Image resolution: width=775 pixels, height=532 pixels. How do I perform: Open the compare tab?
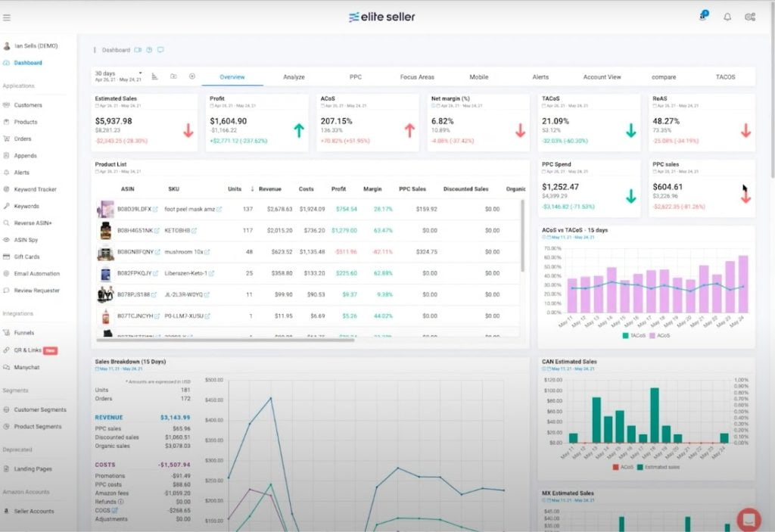[664, 77]
